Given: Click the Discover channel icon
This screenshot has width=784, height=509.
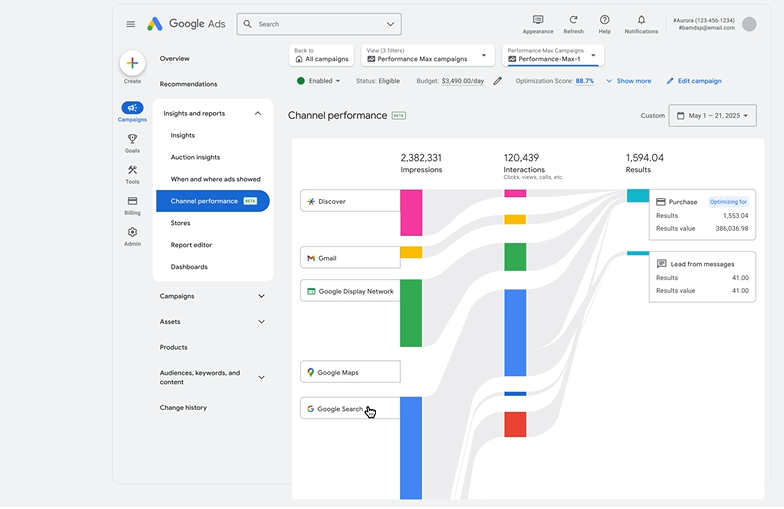Looking at the screenshot, I should pyautogui.click(x=311, y=202).
